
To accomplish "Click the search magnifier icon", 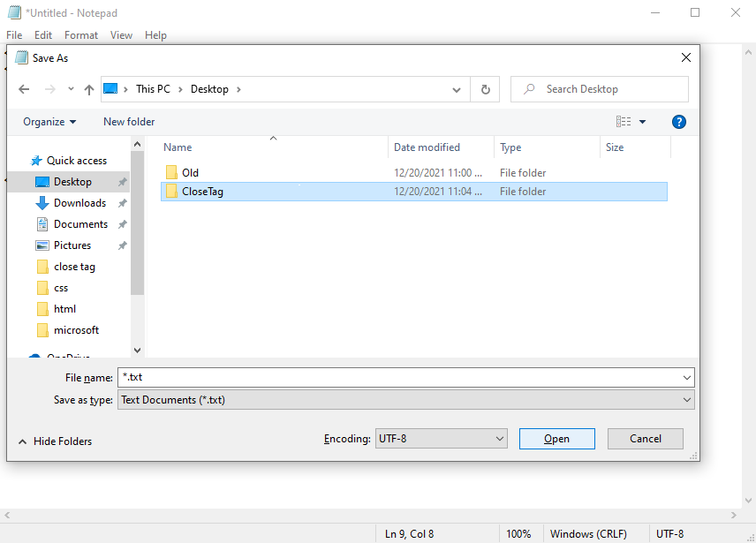I will tap(529, 89).
